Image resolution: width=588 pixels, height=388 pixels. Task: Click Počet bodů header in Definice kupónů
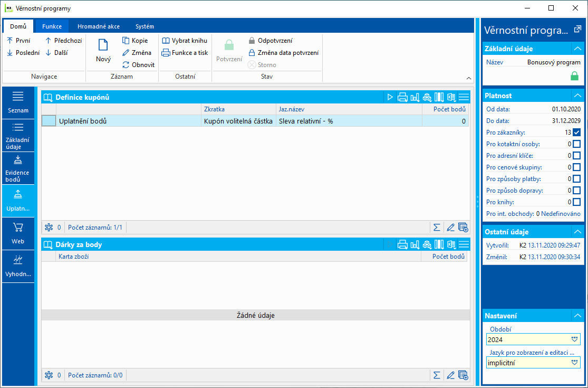[446, 109]
